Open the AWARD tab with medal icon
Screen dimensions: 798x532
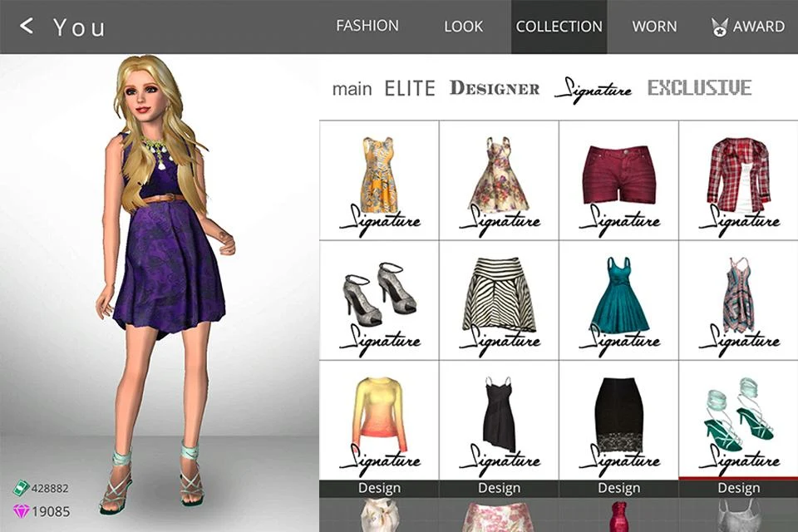tap(747, 27)
